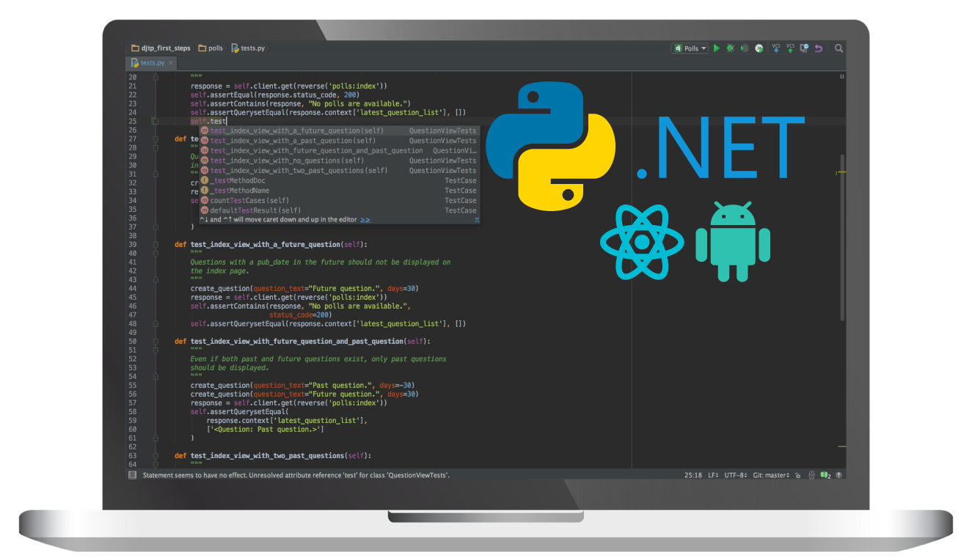Select test_index_view_with_a_past_question completion item

[339, 141]
